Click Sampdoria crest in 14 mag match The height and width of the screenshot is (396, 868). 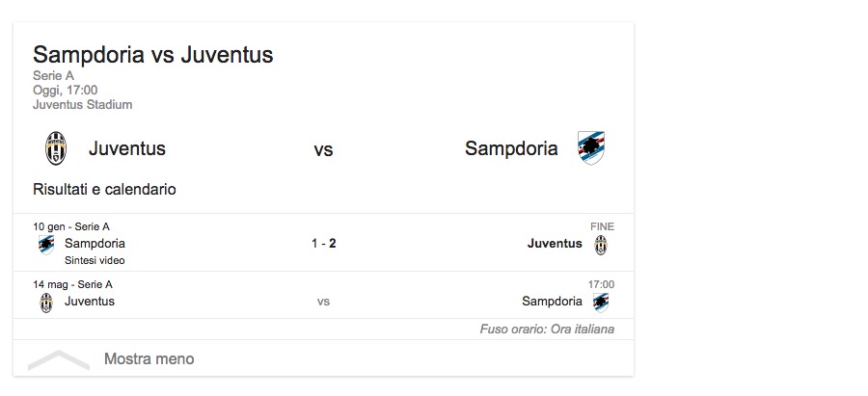coord(601,302)
